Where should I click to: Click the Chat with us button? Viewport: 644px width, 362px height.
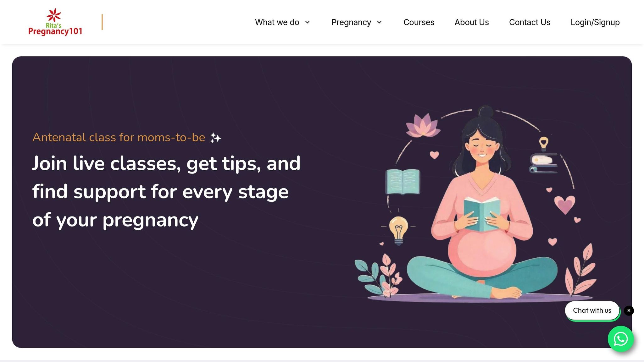[x=592, y=310]
